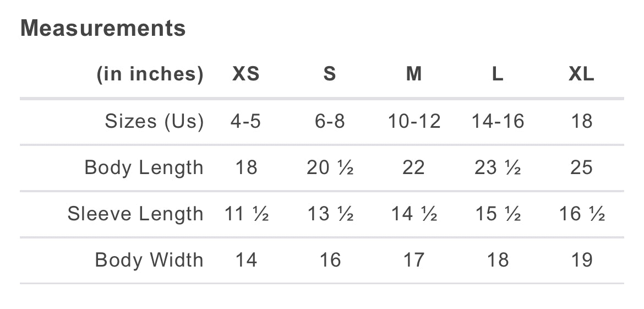
Task: Click the body width value 19
Action: click(x=581, y=260)
